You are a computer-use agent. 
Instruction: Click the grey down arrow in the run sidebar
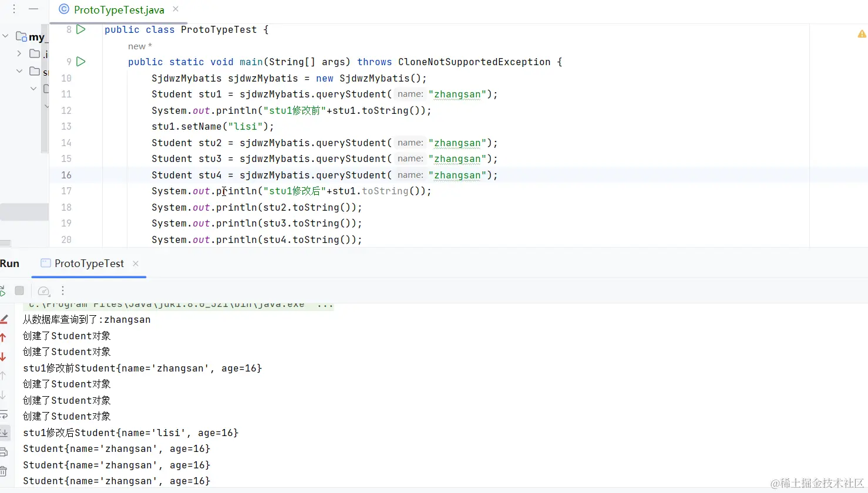(4, 395)
